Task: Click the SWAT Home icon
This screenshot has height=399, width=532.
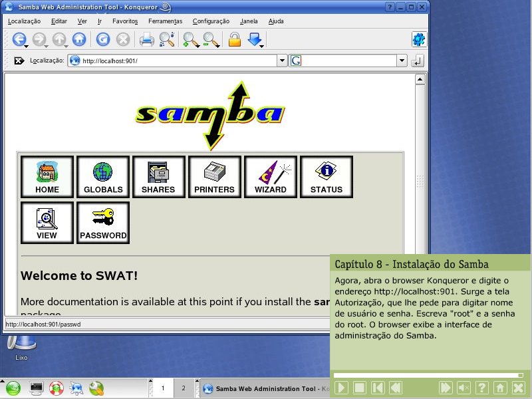Action: coord(47,177)
